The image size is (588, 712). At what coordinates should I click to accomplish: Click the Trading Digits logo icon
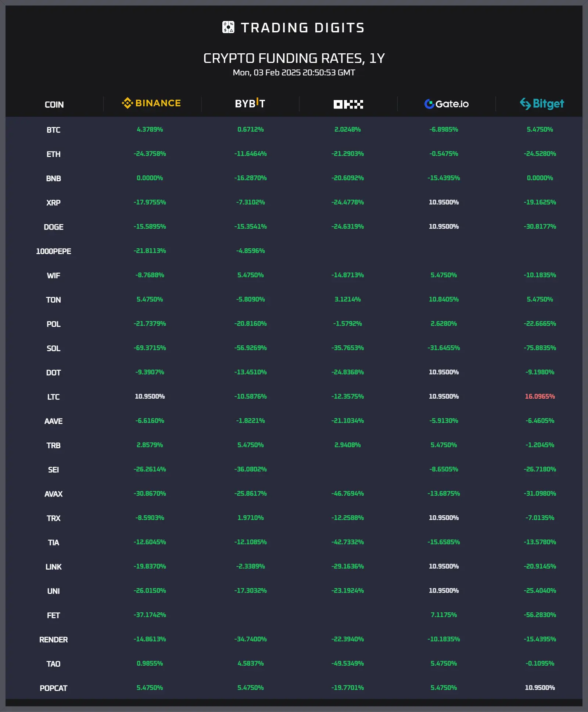[228, 27]
